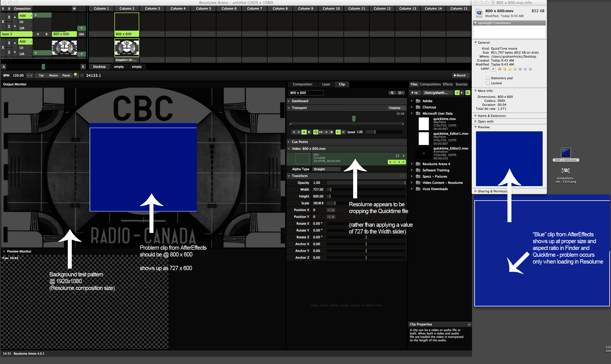Enable loop playback mode icon
The height and width of the screenshot is (364, 611).
point(316,132)
